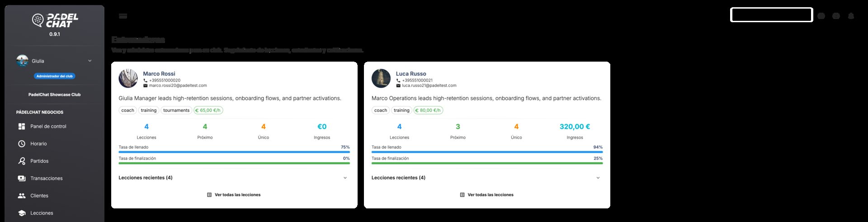Click Marco Rossi's 75% Tasa de llenado bar
Viewport: 868px width, 222px height.
click(234, 152)
